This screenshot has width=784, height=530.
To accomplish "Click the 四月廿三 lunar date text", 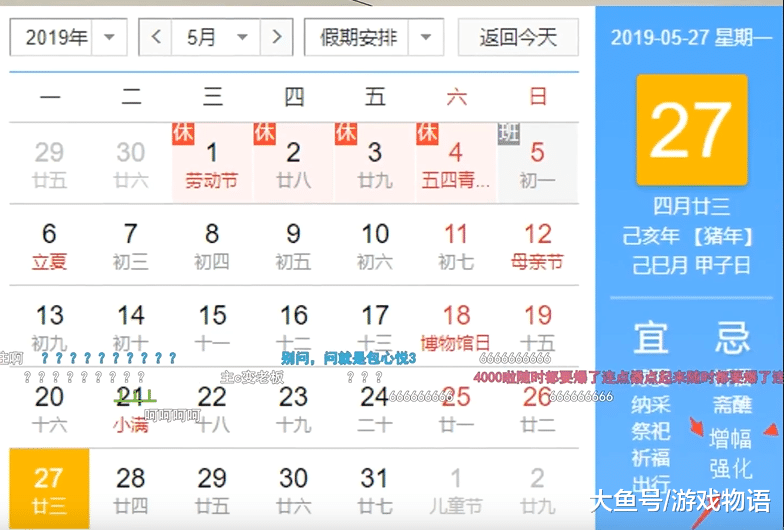I will [692, 206].
